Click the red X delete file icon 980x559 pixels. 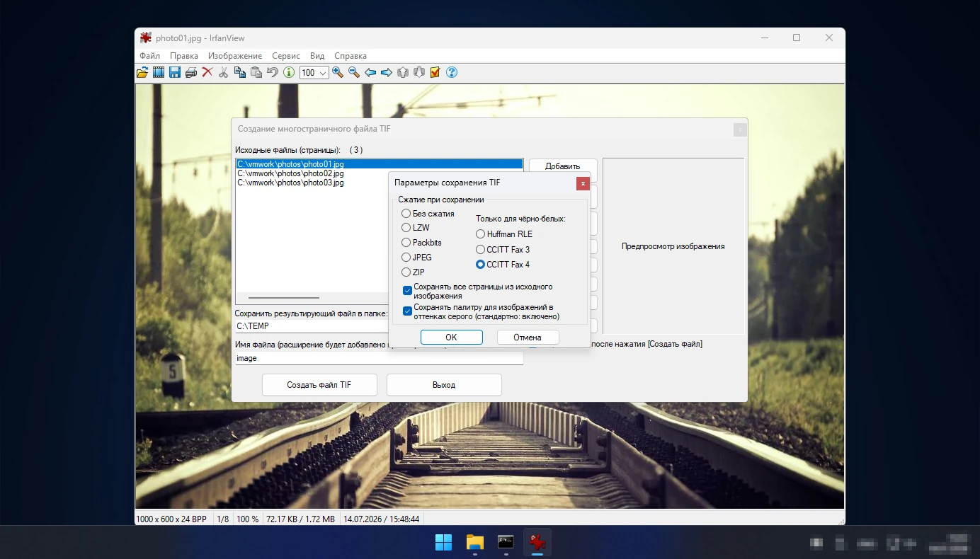click(207, 72)
